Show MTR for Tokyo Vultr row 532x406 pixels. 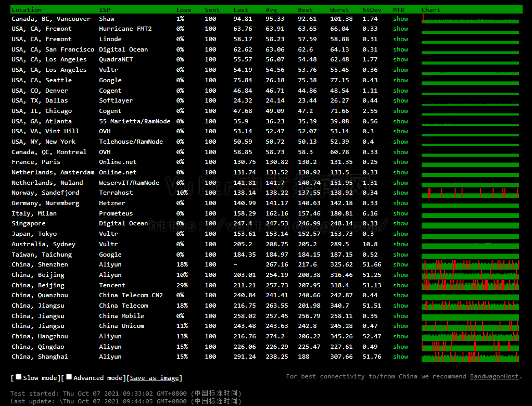pos(400,234)
